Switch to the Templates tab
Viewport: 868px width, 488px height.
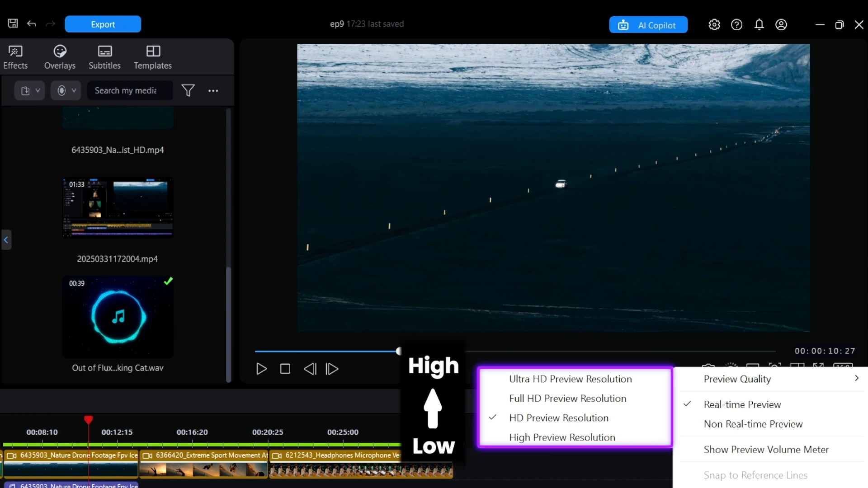[153, 57]
